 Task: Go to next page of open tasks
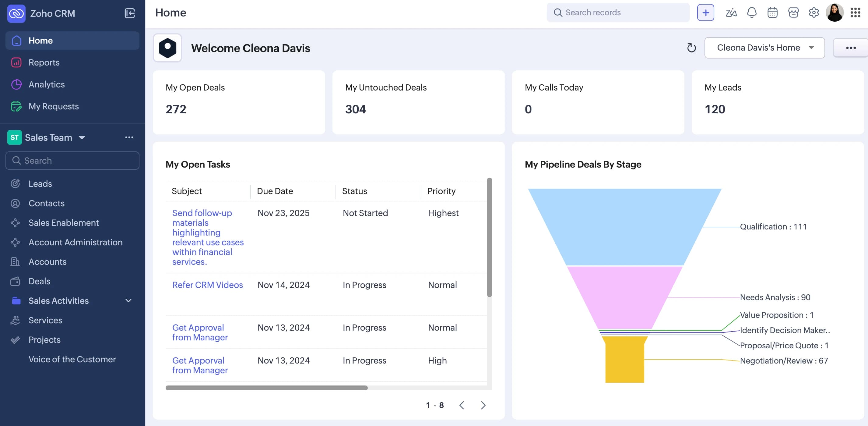pos(483,405)
